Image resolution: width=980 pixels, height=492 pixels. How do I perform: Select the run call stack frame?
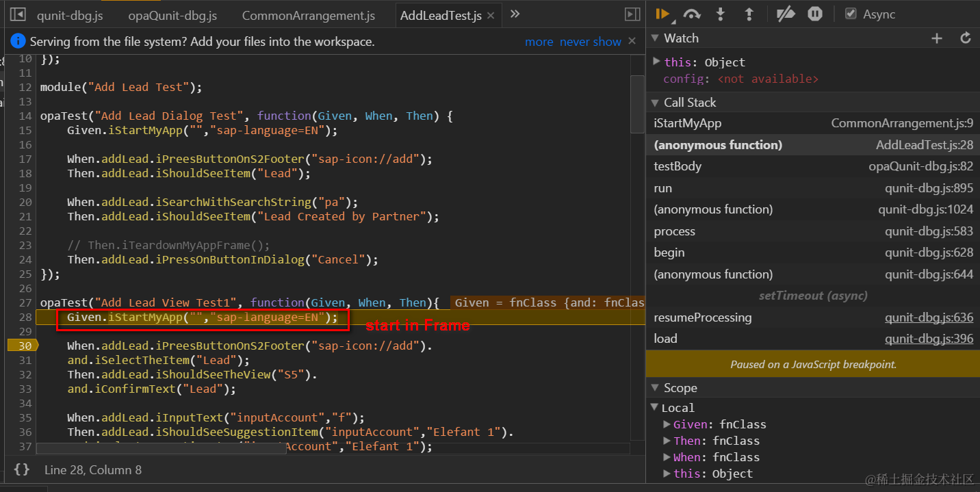(x=813, y=188)
